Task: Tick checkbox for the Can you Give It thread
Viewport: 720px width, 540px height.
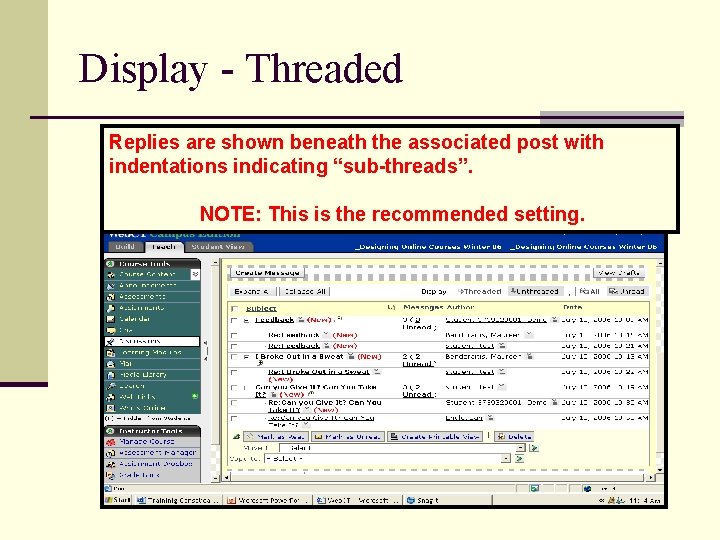Action: click(x=235, y=388)
